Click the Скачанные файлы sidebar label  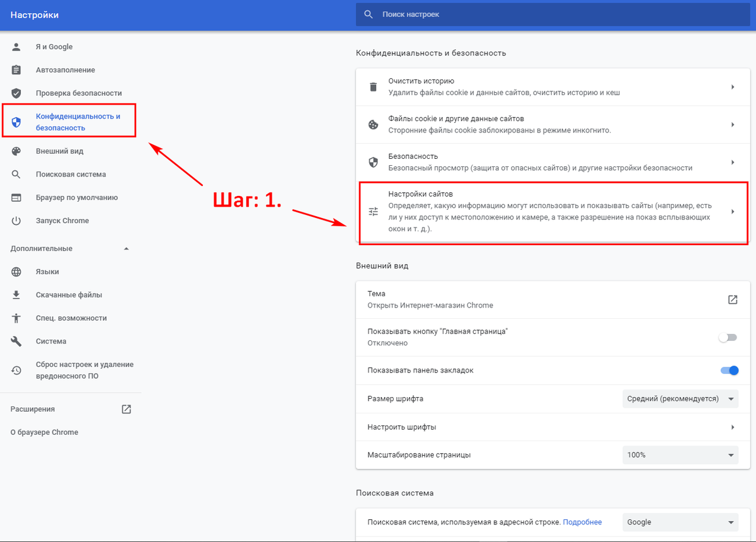(x=69, y=295)
